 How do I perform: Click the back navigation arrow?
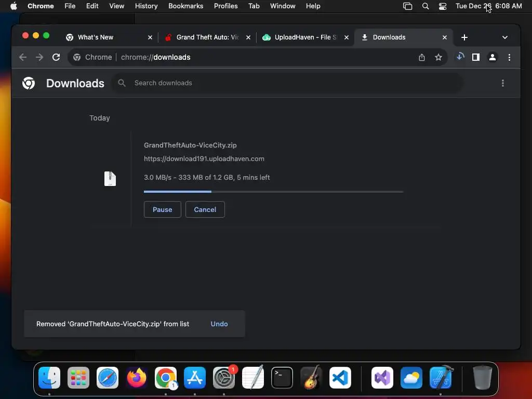(x=23, y=57)
